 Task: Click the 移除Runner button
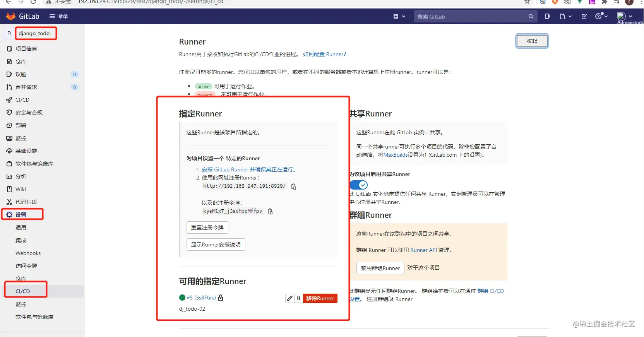320,298
